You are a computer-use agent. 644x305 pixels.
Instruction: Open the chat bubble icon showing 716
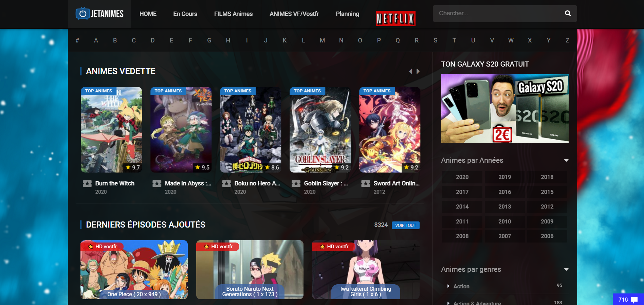coord(634,300)
